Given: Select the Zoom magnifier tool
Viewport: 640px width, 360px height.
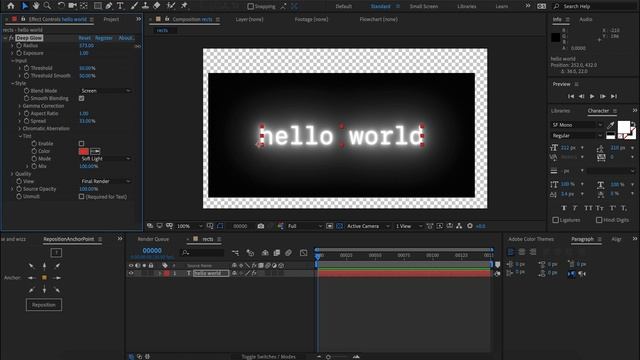Looking at the screenshot, I should [x=47, y=6].
